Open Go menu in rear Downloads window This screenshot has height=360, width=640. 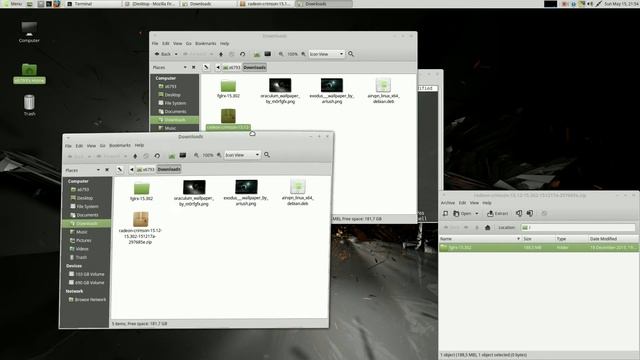(189, 43)
